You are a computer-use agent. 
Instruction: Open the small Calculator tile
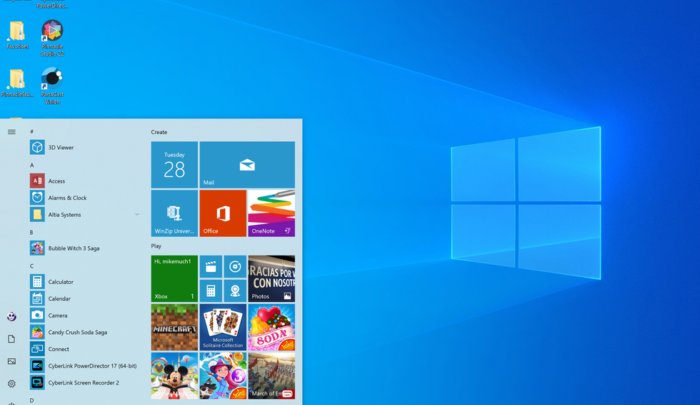(211, 291)
